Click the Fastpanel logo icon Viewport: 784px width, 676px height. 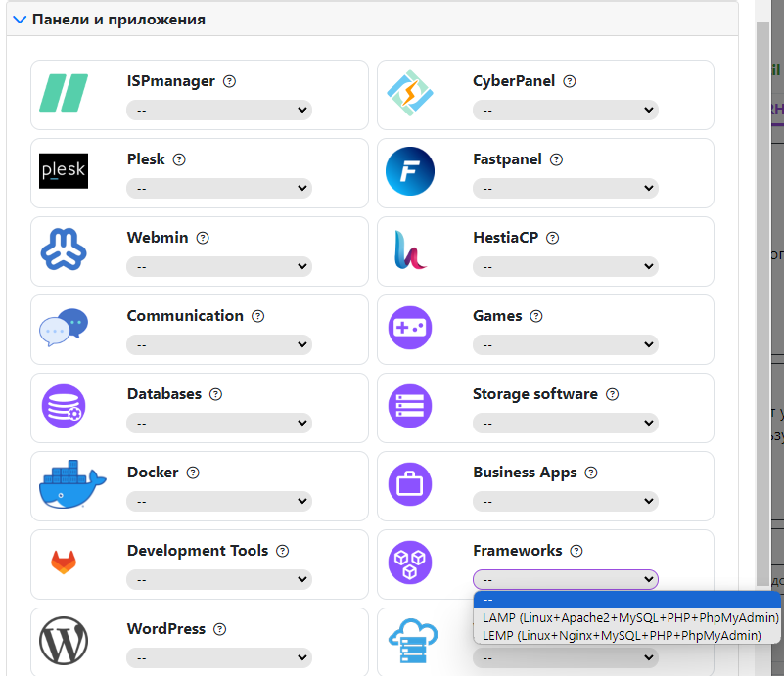point(410,171)
